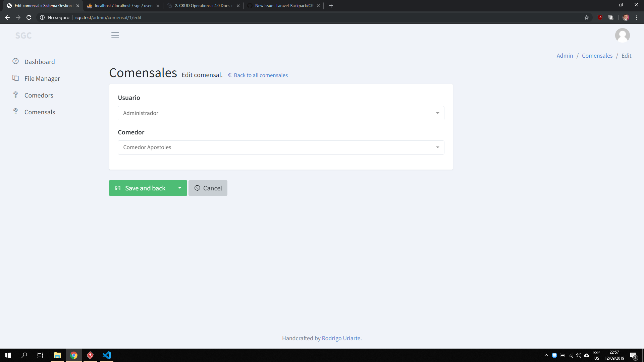Bookmark the page with the star icon
The height and width of the screenshot is (362, 644).
click(x=586, y=17)
